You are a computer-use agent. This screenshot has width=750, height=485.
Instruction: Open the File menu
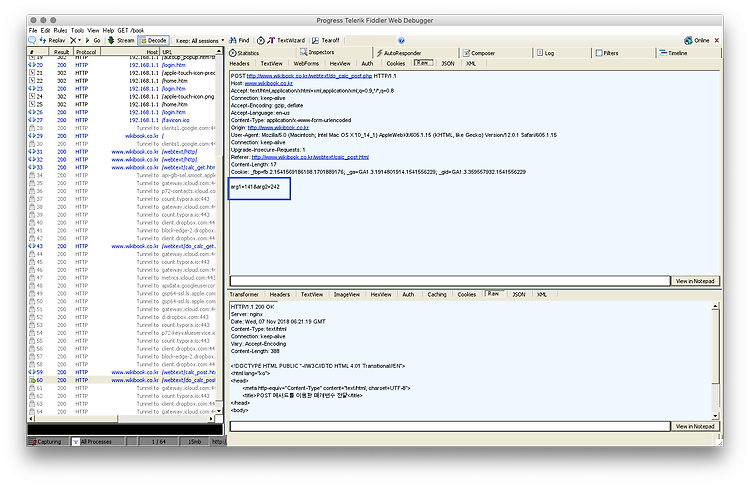pos(33,30)
